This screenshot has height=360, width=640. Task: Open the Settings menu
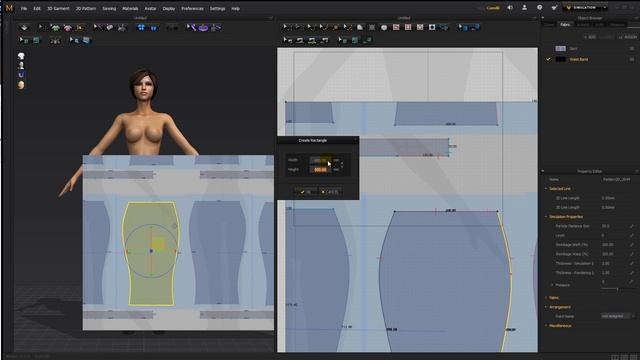[217, 9]
